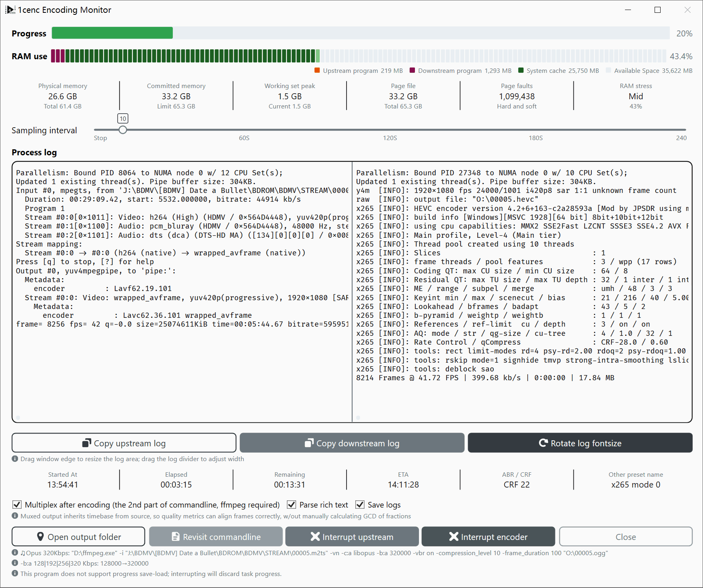Click the Started At 13:54:41 value
The height and width of the screenshot is (588, 703).
(63, 485)
